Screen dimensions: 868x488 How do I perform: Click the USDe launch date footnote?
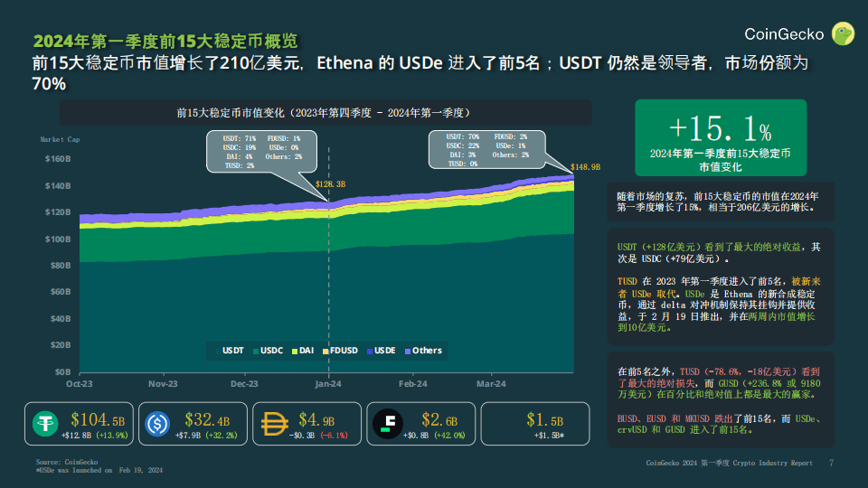pos(99,470)
